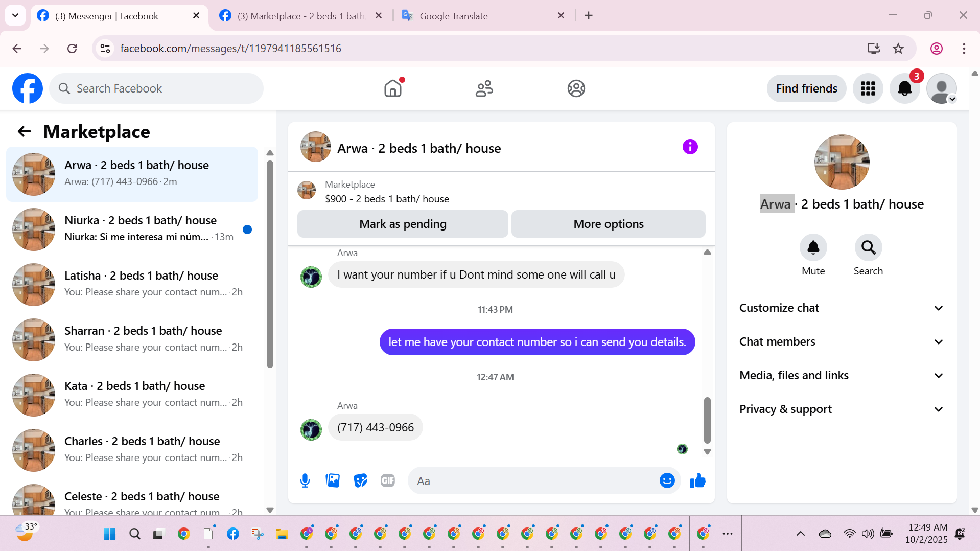Open the Facebook logo home link
The image size is (980, 551).
point(28,88)
